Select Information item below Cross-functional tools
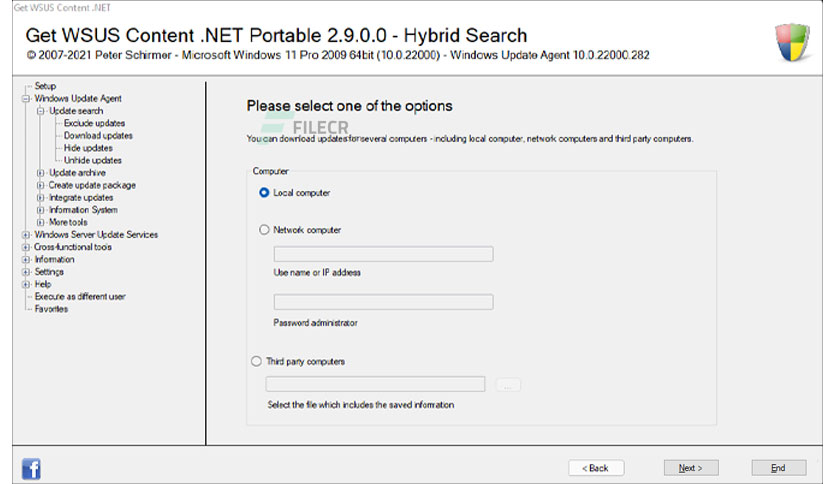The height and width of the screenshot is (484, 836). 54,260
